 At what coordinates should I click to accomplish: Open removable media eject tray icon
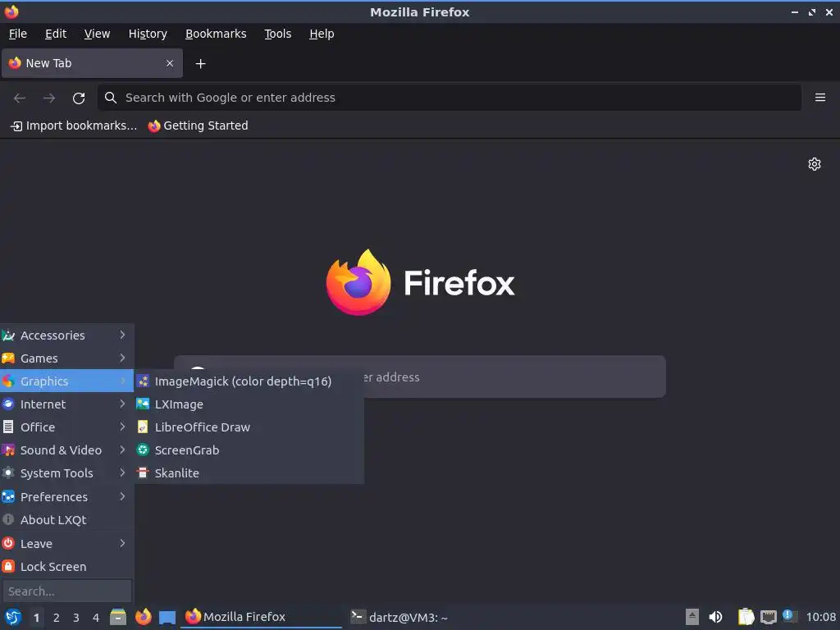[x=692, y=617]
